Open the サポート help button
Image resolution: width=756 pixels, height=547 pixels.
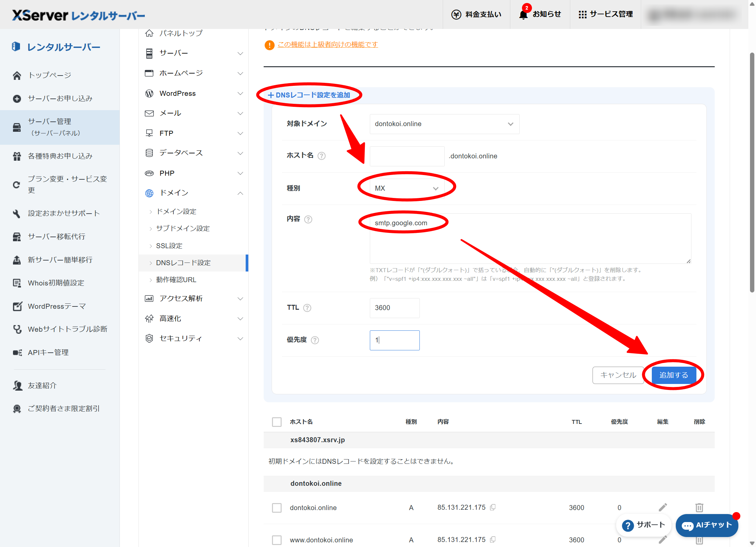643,525
